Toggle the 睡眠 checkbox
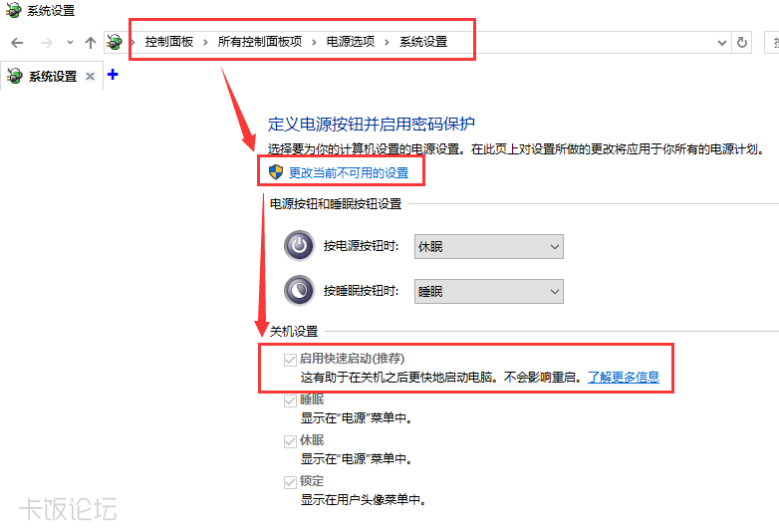779x532 pixels. pos(290,400)
